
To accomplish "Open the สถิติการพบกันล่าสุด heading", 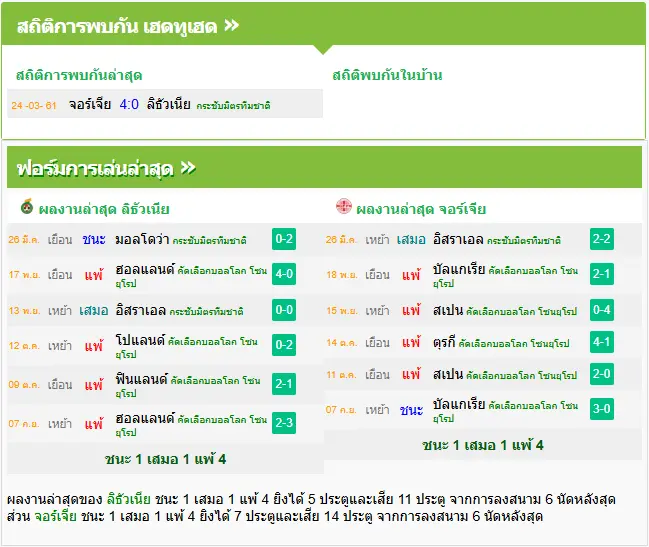I will (79, 75).
